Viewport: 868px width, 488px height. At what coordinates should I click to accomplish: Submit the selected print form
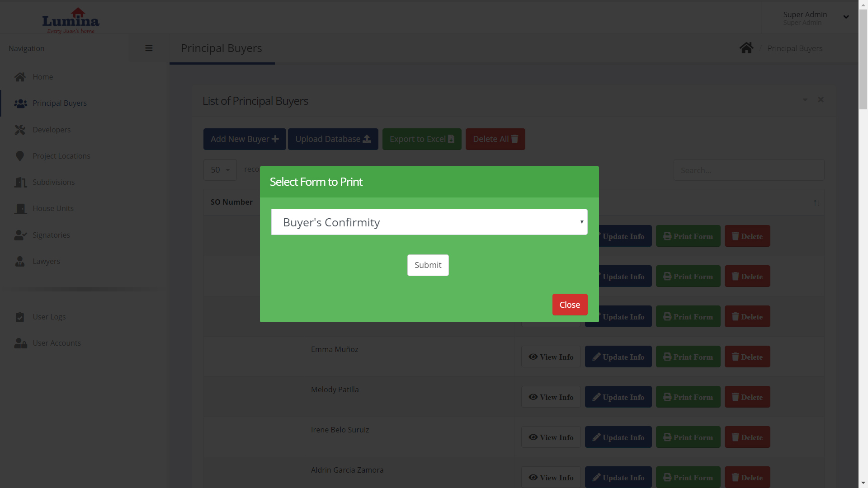pos(428,265)
